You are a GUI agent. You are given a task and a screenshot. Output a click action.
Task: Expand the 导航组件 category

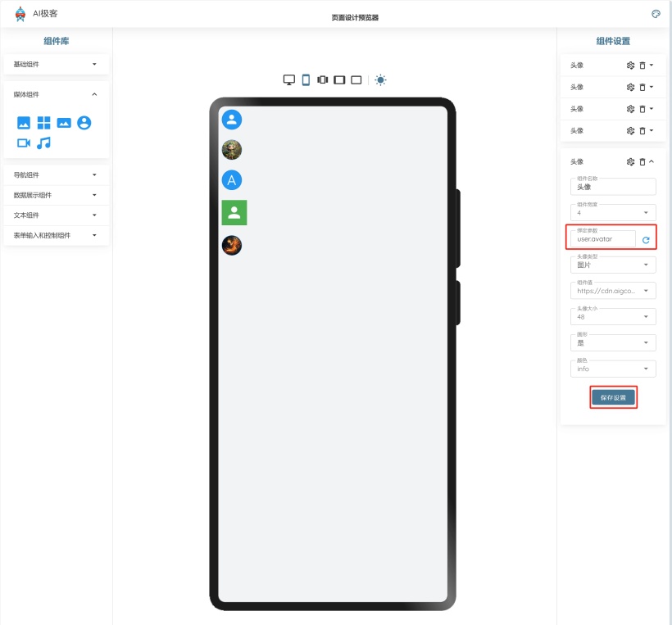(55, 174)
